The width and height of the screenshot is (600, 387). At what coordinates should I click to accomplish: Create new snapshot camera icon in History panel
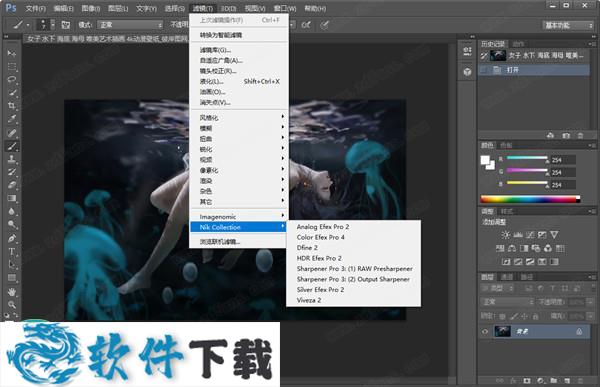566,136
